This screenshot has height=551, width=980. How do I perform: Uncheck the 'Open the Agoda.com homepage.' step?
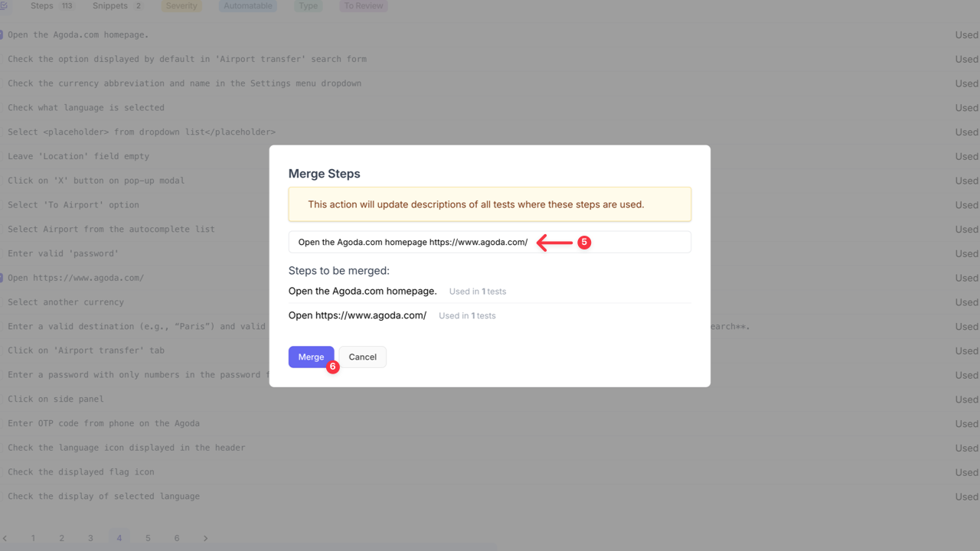tap(2, 34)
